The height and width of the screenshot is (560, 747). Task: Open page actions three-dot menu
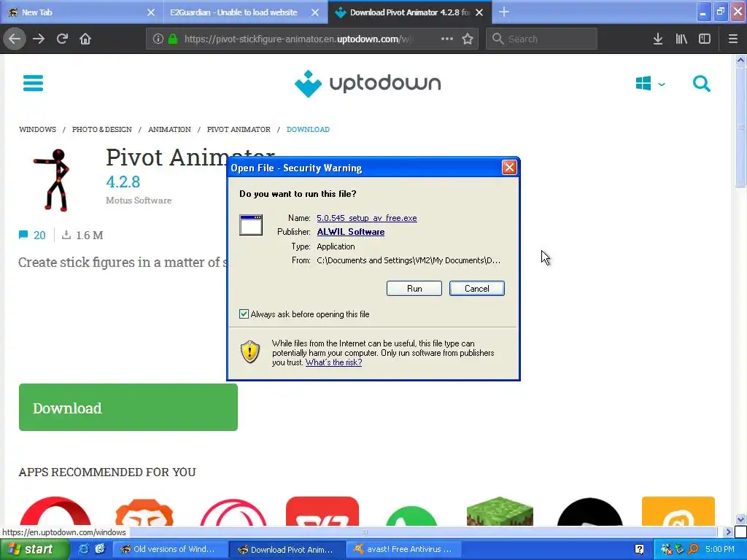[447, 39]
